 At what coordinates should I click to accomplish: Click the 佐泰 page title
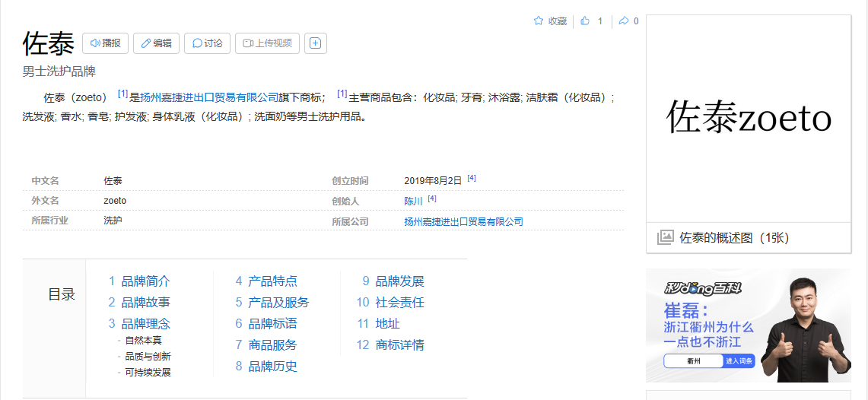coord(48,43)
